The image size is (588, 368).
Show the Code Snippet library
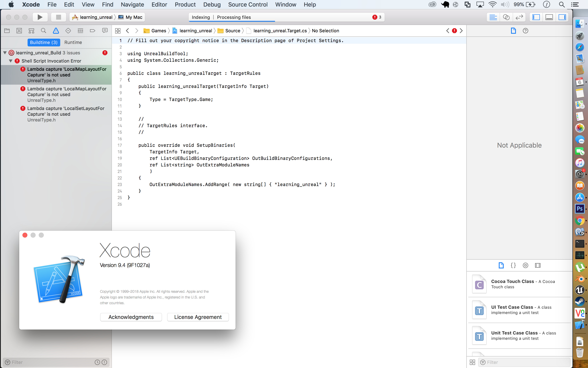click(513, 265)
